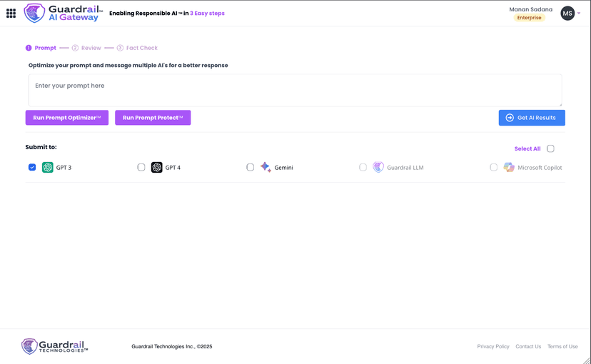Open the Contact Us link

click(528, 346)
